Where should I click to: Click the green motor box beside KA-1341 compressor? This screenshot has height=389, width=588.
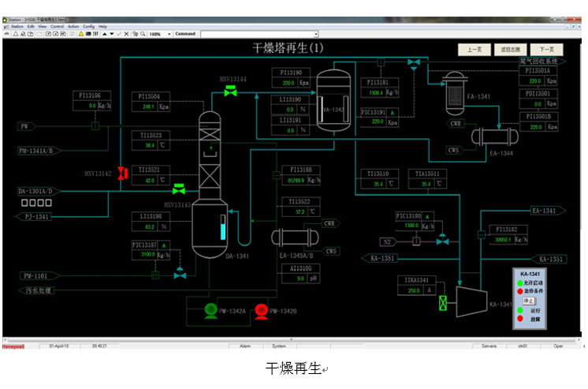(443, 303)
